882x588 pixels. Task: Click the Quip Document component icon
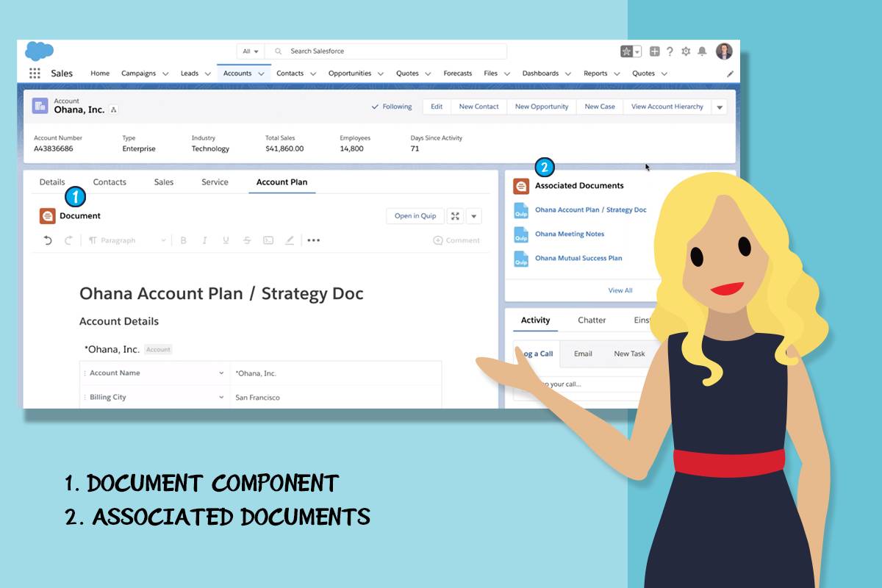[x=48, y=216]
